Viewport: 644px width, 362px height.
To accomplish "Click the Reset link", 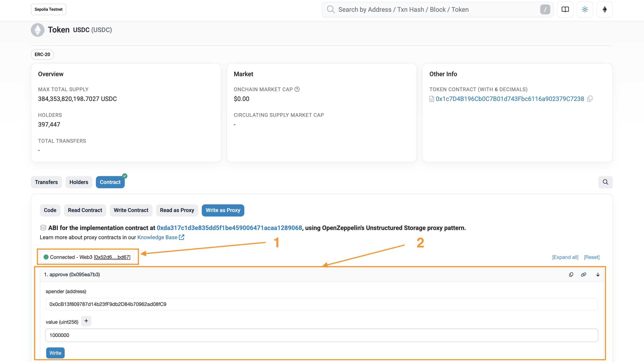I will point(592,257).
